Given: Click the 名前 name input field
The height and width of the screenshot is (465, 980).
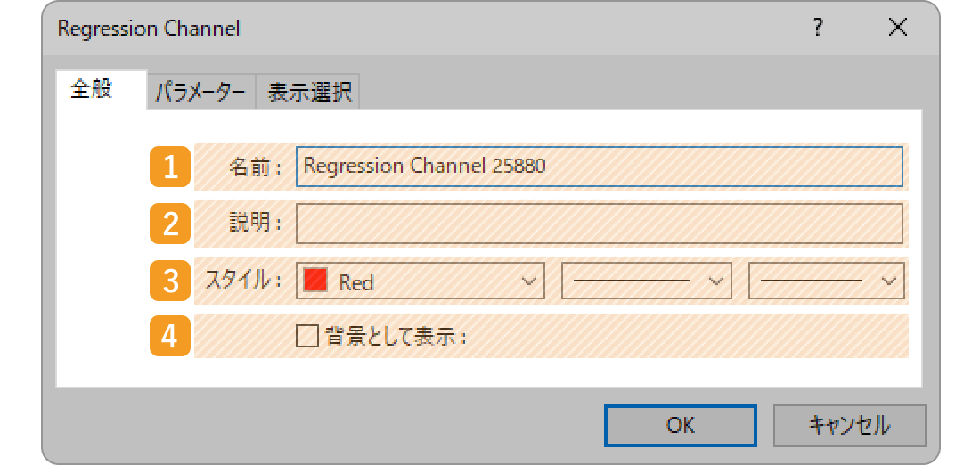Looking at the screenshot, I should pos(600,167).
